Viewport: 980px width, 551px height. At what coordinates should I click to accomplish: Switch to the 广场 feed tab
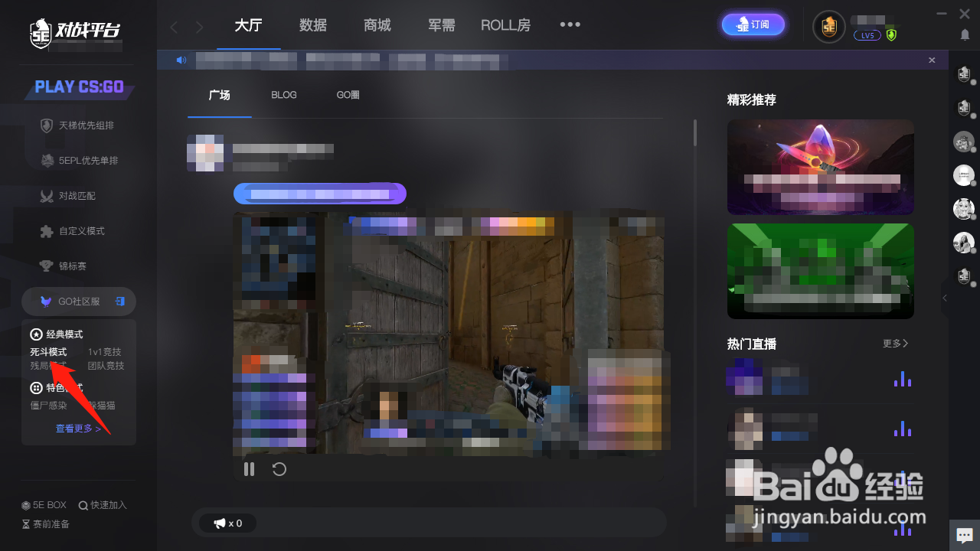pos(220,96)
